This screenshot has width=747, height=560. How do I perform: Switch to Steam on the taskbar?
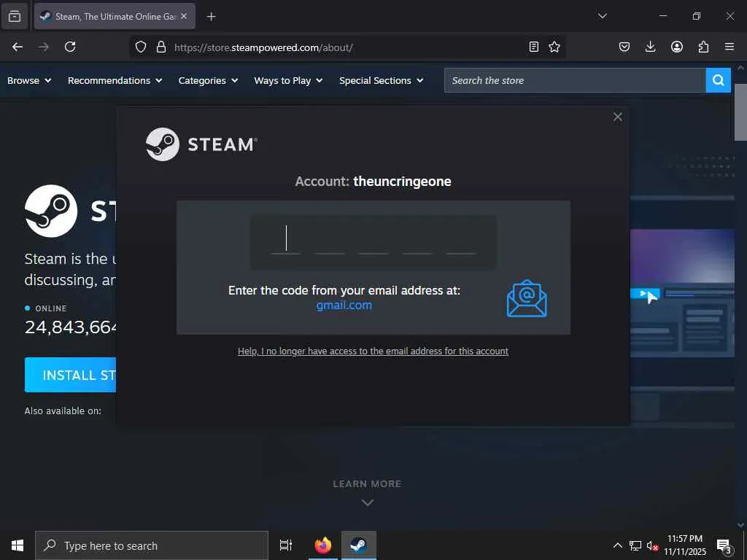(359, 545)
